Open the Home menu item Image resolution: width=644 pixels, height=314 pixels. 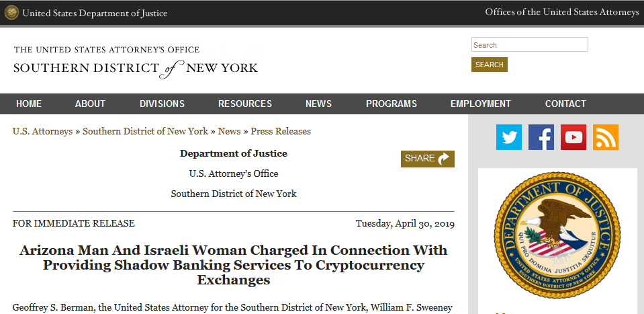point(29,104)
